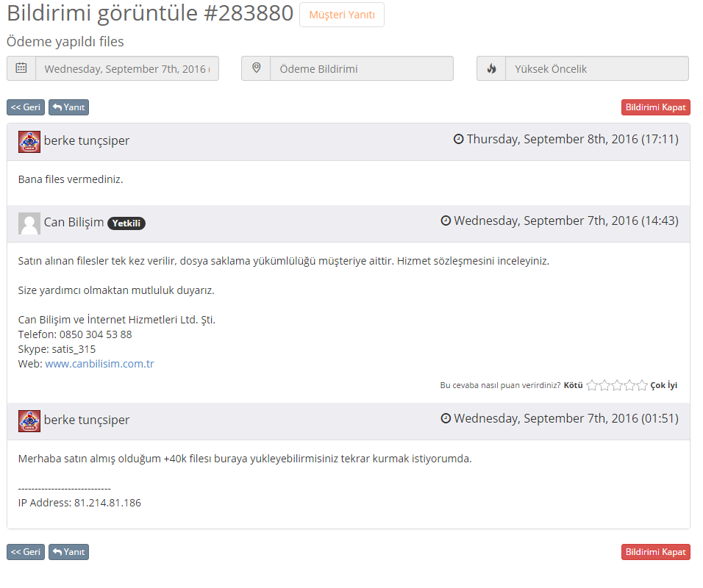Click berke tunçsiper's avatar in the bottom message

tap(29, 421)
